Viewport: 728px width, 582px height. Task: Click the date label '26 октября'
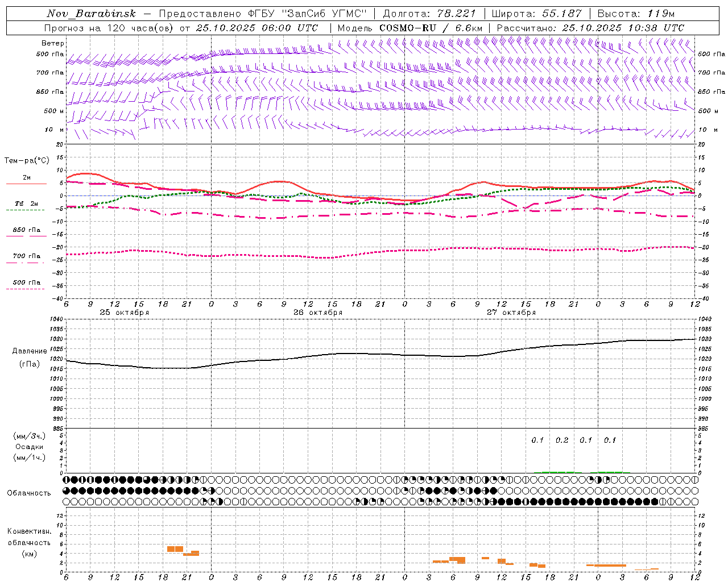318,313
